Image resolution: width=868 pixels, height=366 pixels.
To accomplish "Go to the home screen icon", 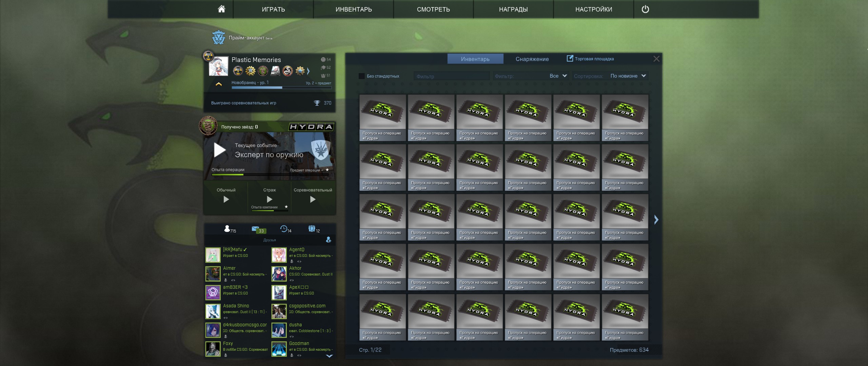I will (221, 9).
